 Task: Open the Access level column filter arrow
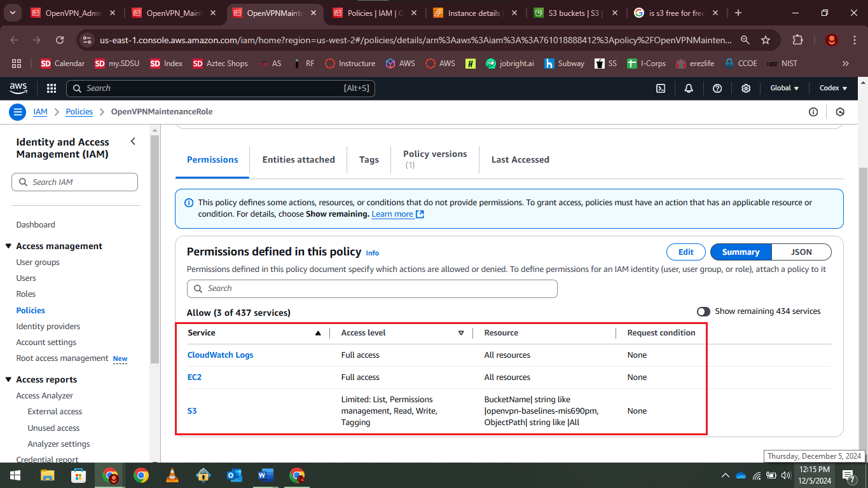pos(461,333)
